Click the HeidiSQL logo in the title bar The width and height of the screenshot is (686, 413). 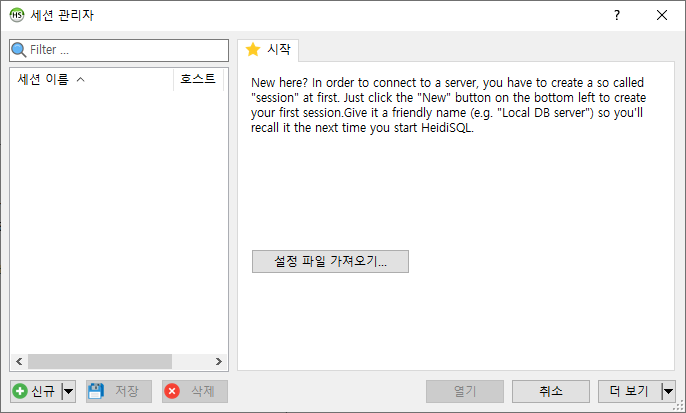[17, 15]
